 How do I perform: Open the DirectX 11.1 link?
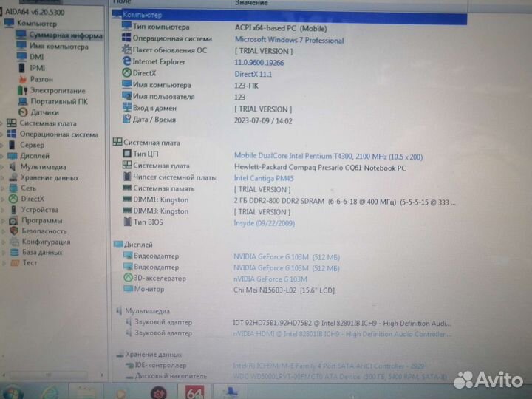point(253,74)
